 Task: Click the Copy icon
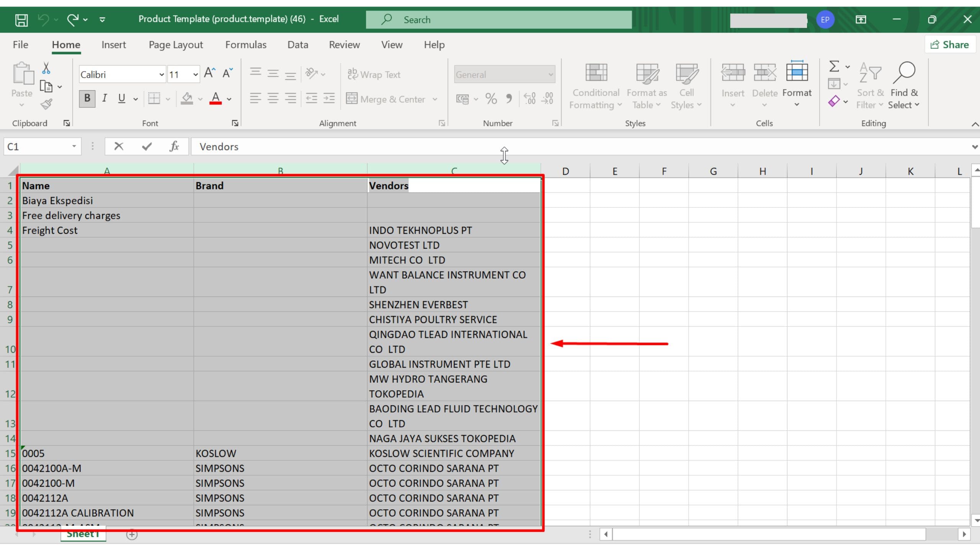tap(46, 86)
